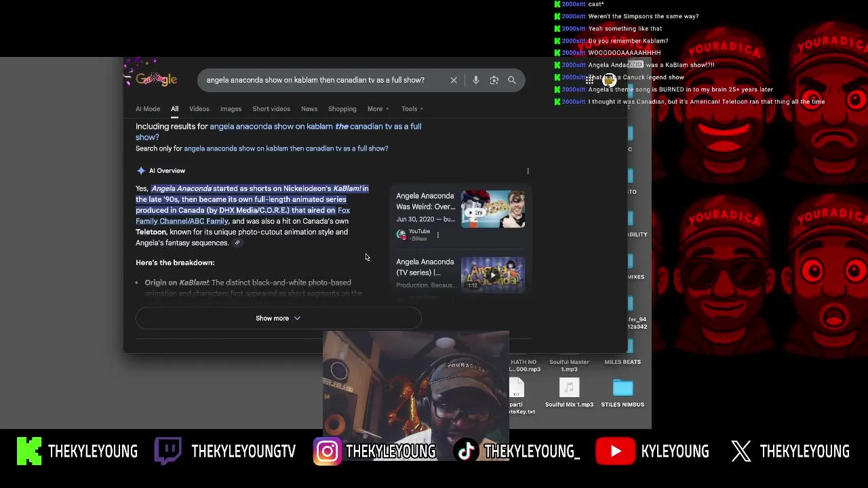Select the STILES NIMBUS desktop folder

point(623,388)
